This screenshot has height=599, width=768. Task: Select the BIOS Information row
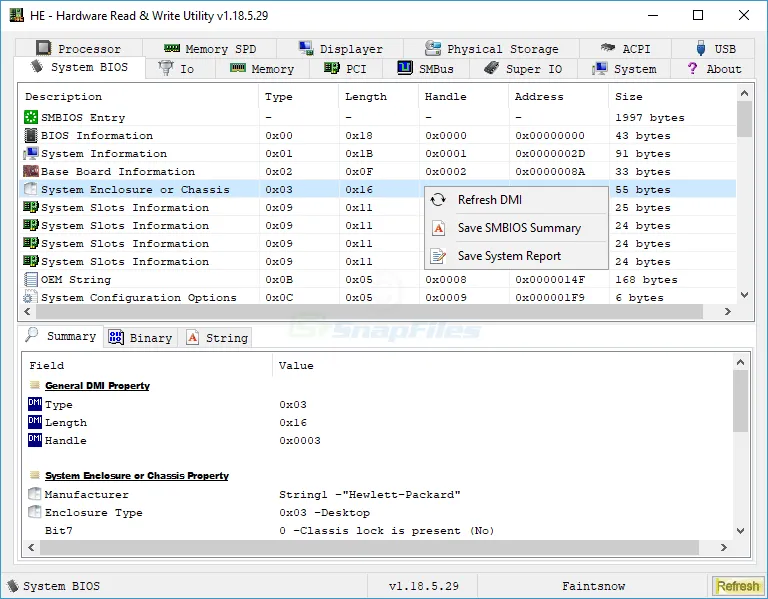click(x=96, y=136)
